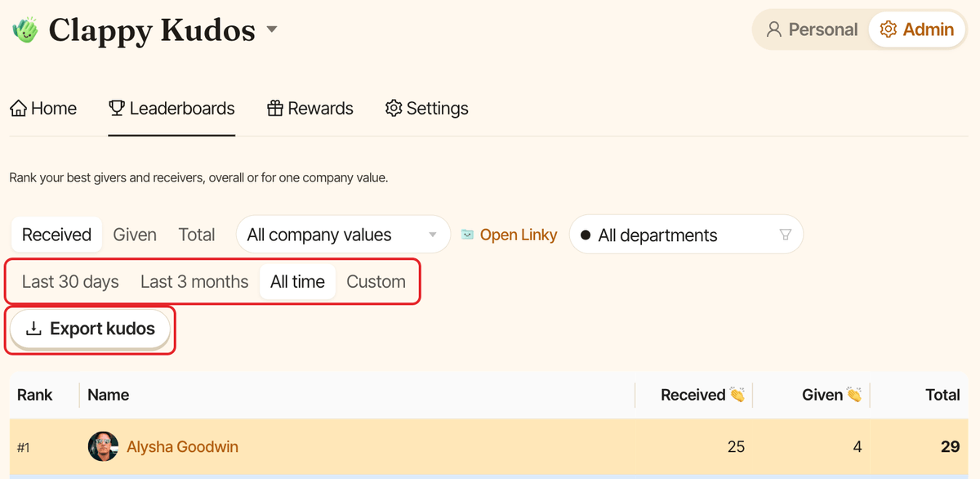Select the Total ranking filter
The height and width of the screenshot is (479, 980).
(x=197, y=235)
